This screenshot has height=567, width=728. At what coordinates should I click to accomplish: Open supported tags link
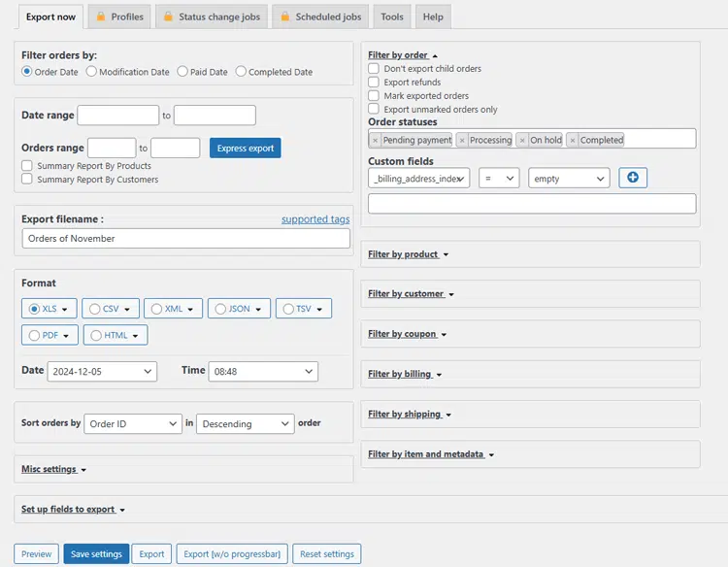point(315,219)
